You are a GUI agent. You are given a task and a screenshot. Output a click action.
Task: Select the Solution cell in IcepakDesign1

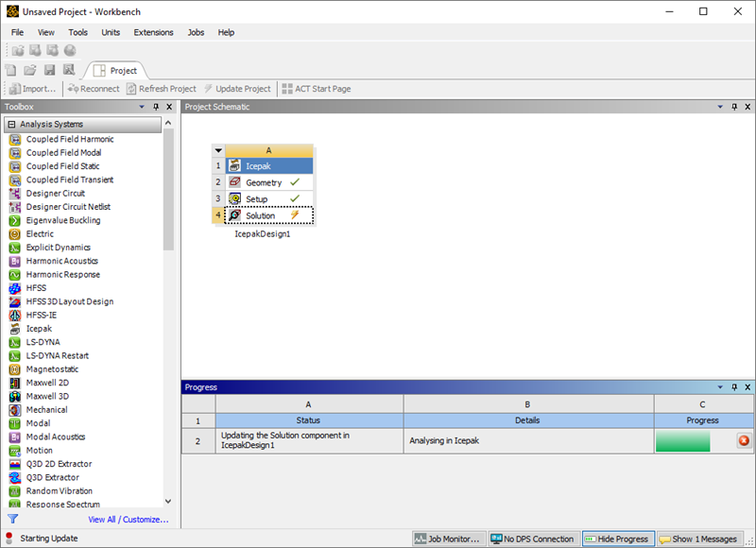260,215
